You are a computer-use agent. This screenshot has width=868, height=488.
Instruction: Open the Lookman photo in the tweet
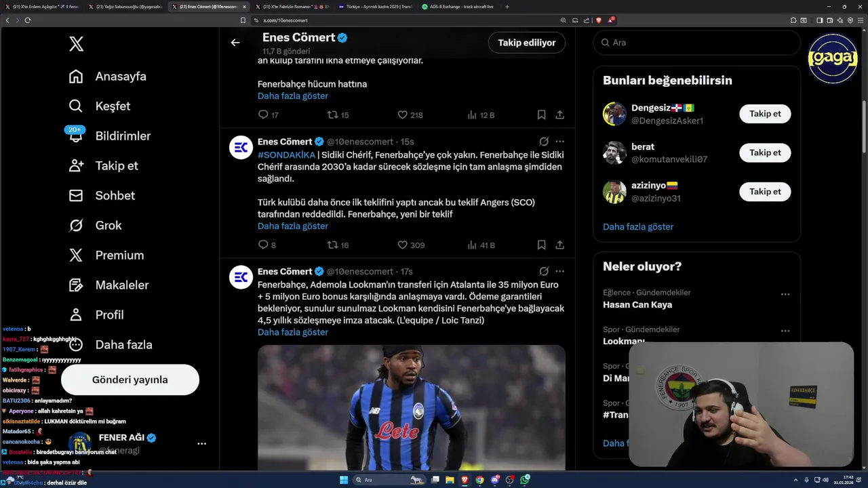[411, 408]
